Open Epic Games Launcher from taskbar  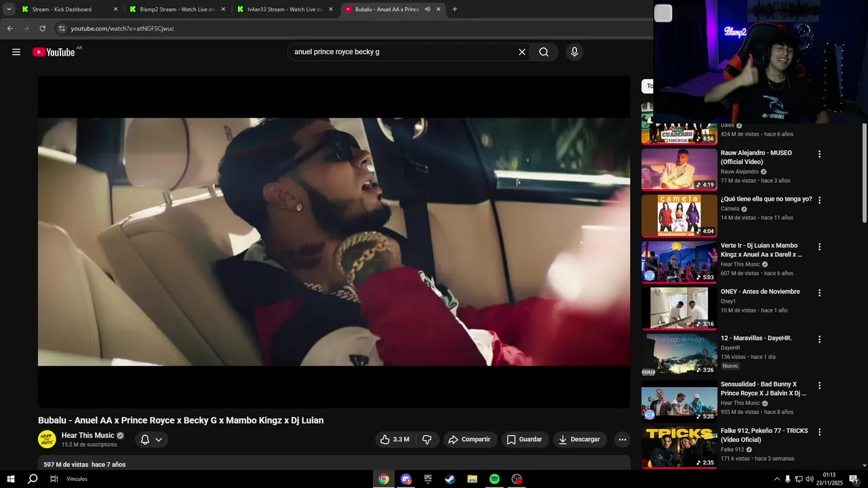pos(428,479)
